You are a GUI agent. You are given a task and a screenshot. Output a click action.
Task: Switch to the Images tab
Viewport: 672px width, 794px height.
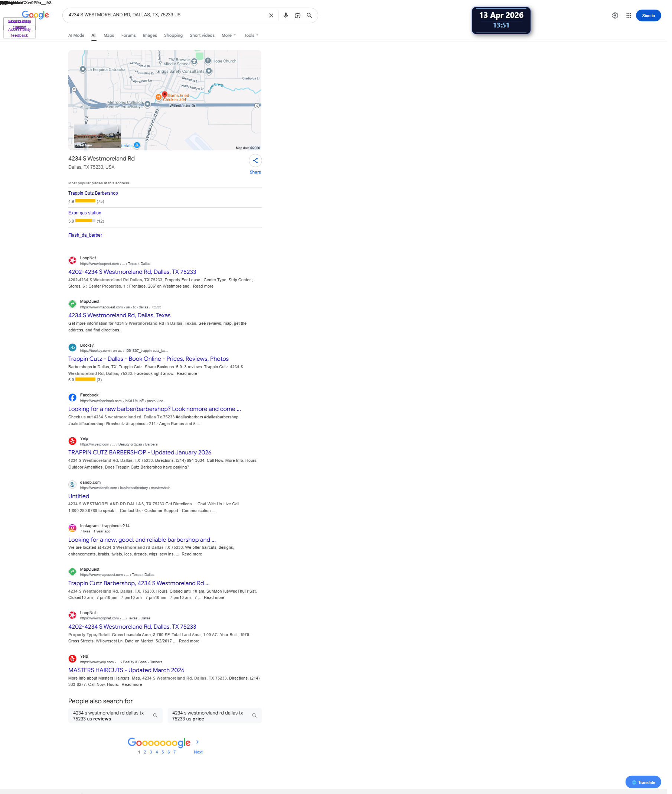[151, 35]
